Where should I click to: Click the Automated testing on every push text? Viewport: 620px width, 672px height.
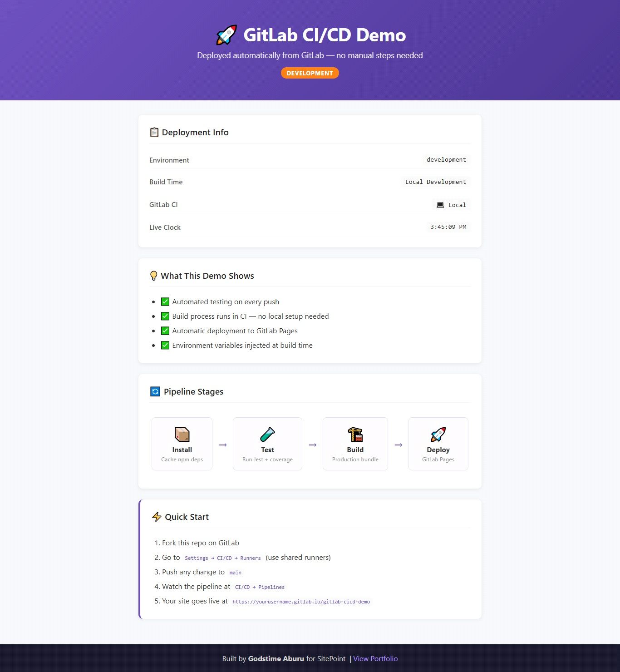(226, 301)
